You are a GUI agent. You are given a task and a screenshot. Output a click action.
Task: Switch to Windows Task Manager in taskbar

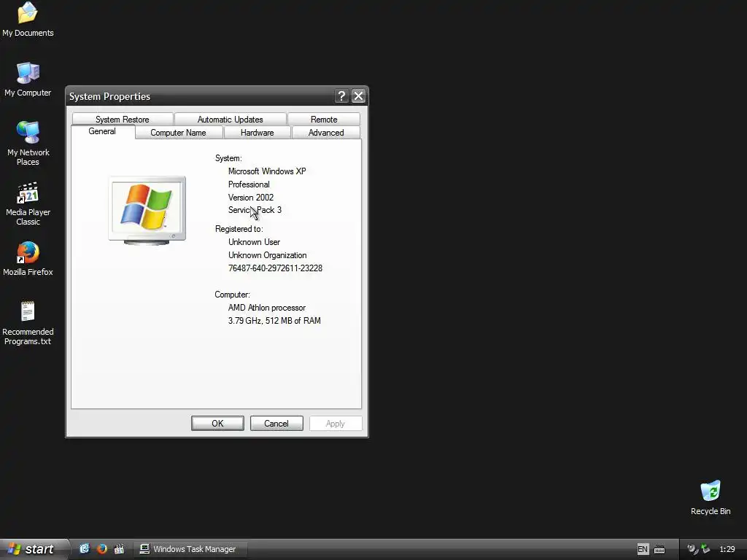[x=190, y=549]
